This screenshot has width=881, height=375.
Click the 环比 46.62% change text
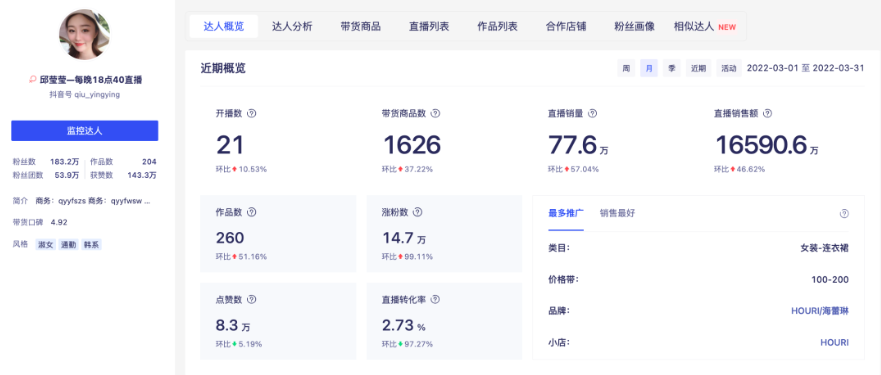coord(739,169)
